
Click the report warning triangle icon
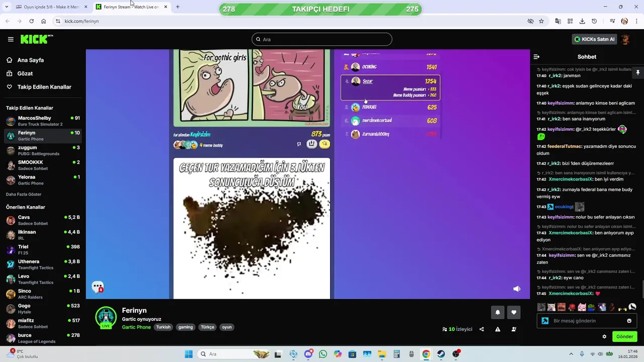coord(498,329)
